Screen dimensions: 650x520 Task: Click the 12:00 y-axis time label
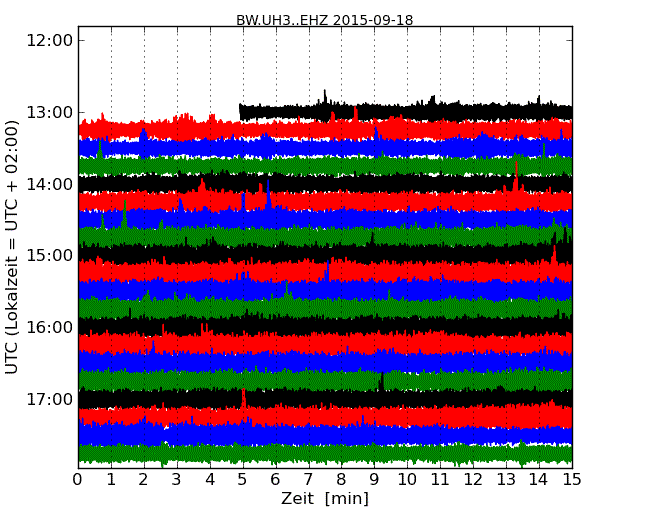tap(49, 41)
